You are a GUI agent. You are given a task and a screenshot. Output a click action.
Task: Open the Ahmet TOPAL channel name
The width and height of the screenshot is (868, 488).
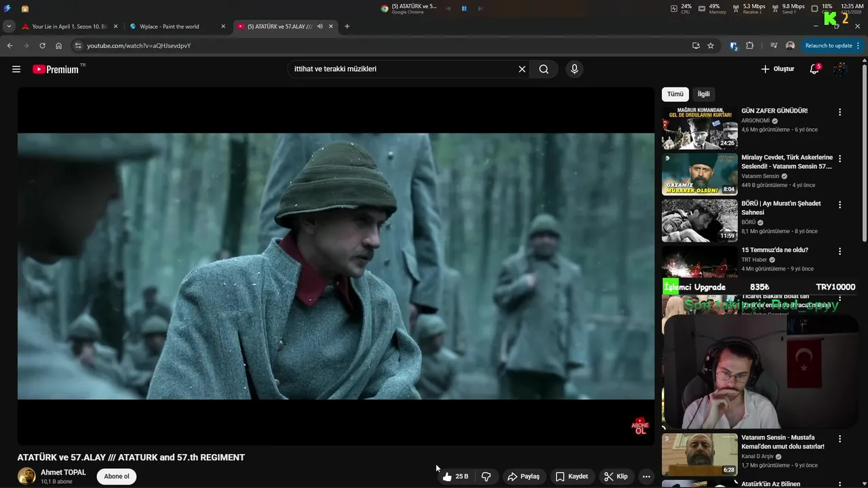pos(63,472)
